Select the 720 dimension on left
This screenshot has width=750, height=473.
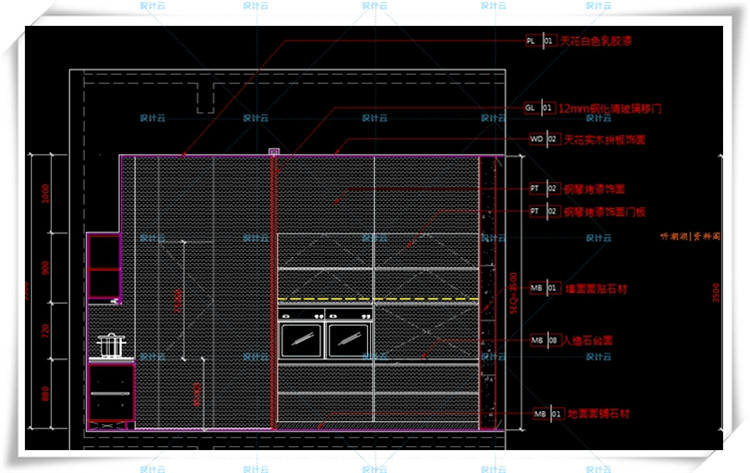(45, 330)
